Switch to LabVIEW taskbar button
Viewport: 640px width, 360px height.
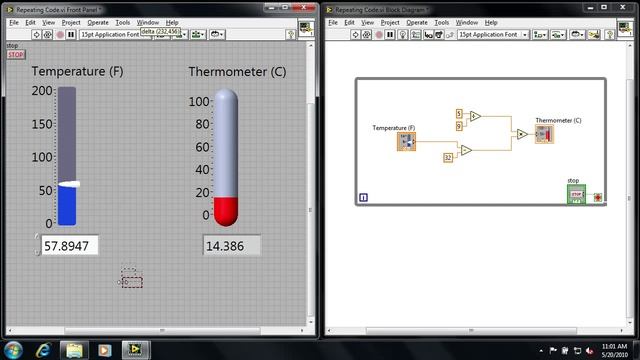click(x=136, y=350)
